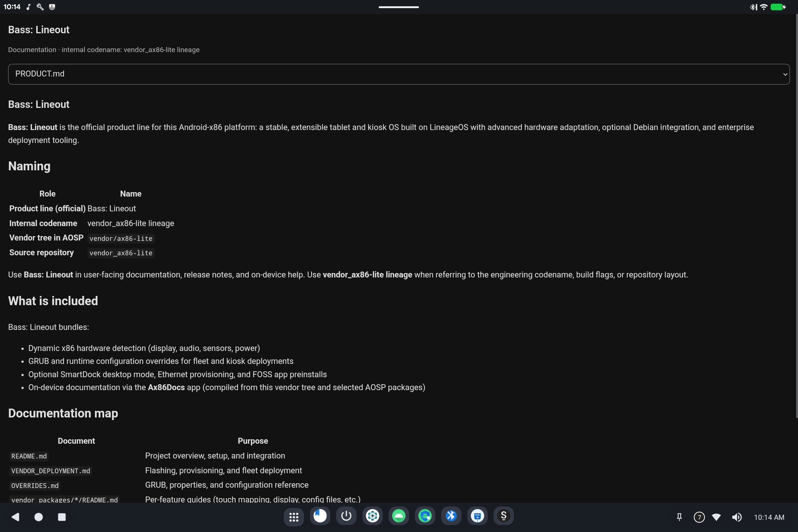Tap the Recents navigation square
The height and width of the screenshot is (532, 798).
pyautogui.click(x=62, y=517)
